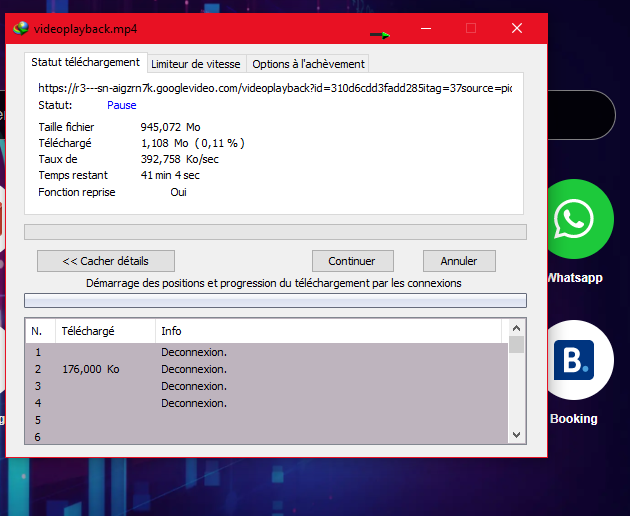The width and height of the screenshot is (630, 516).
Task: Select connection row 3 in list
Action: click(267, 386)
